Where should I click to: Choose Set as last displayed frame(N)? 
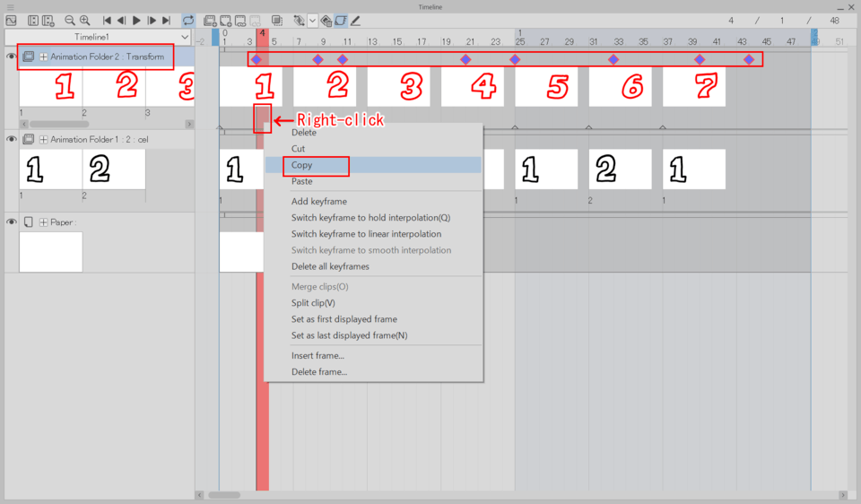pyautogui.click(x=349, y=335)
